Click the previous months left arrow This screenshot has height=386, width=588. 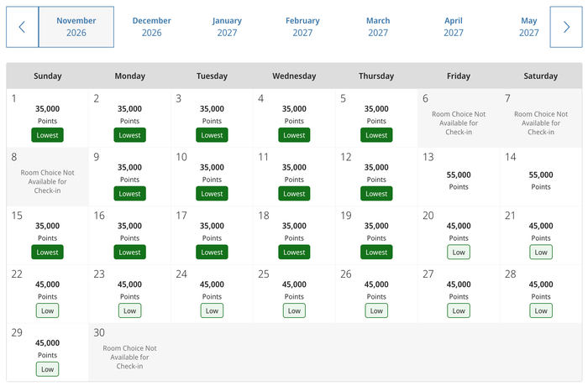click(x=22, y=27)
